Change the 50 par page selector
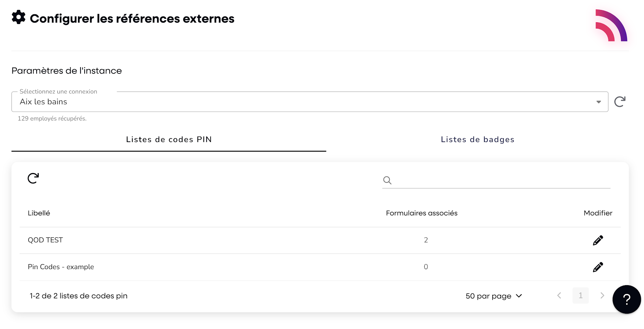Image resolution: width=644 pixels, height=329 pixels. tap(494, 296)
